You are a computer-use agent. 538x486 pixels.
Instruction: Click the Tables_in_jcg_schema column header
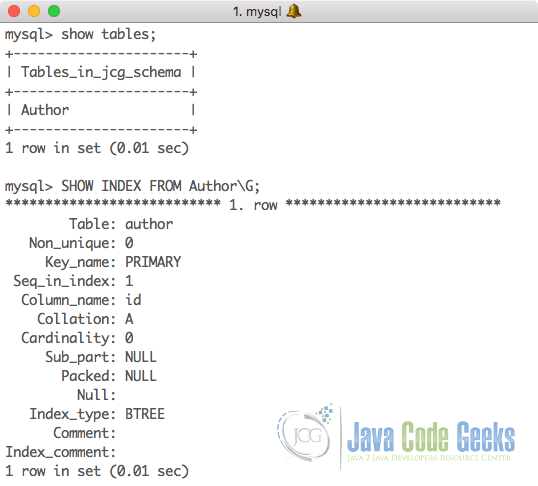click(101, 72)
